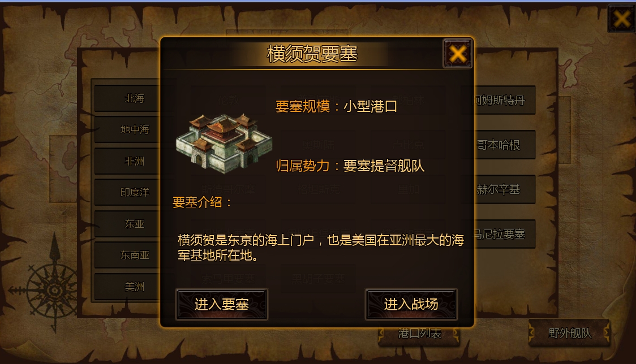This screenshot has width=636, height=364.
Task: Choose the 东亚 region tab
Action: point(128,224)
